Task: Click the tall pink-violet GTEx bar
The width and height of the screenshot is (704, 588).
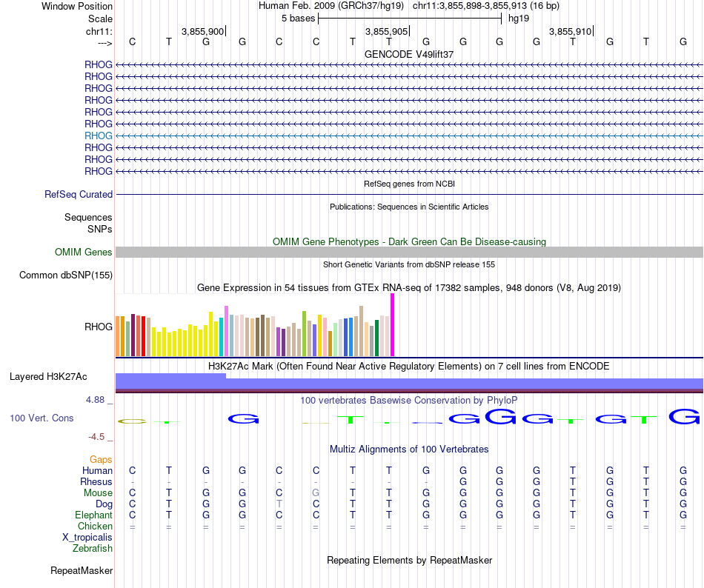Action: point(226,331)
